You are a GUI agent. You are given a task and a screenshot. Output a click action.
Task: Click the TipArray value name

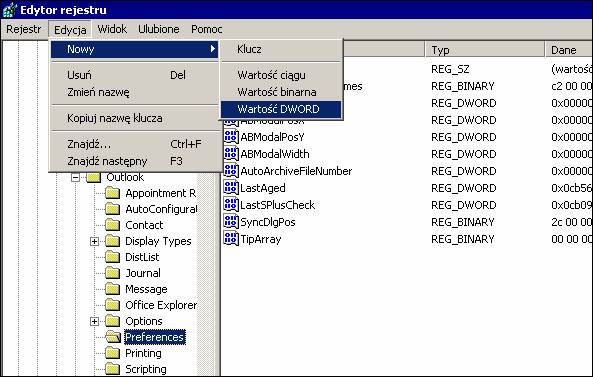click(261, 239)
